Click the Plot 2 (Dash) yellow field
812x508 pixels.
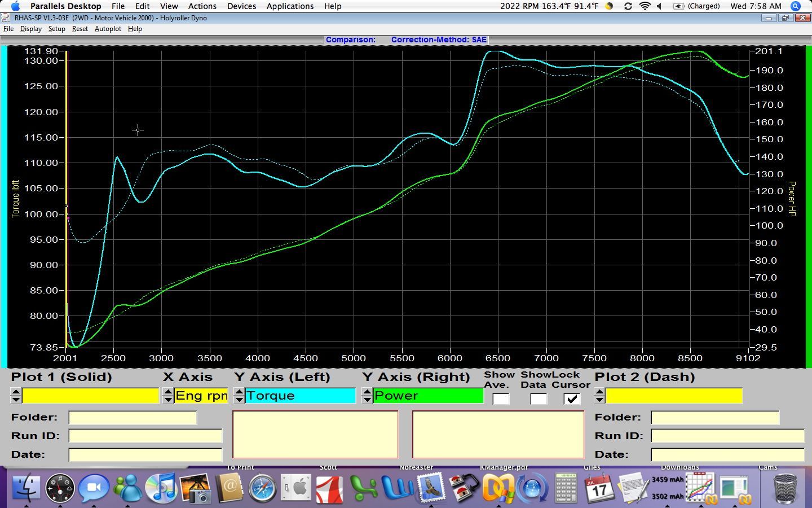(x=674, y=396)
